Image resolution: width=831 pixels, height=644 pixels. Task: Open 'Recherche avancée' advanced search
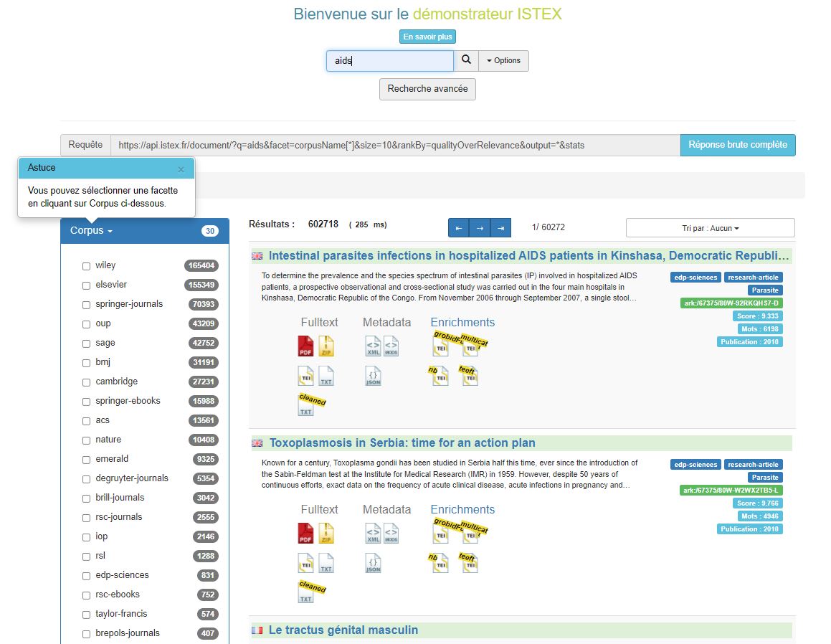click(428, 88)
